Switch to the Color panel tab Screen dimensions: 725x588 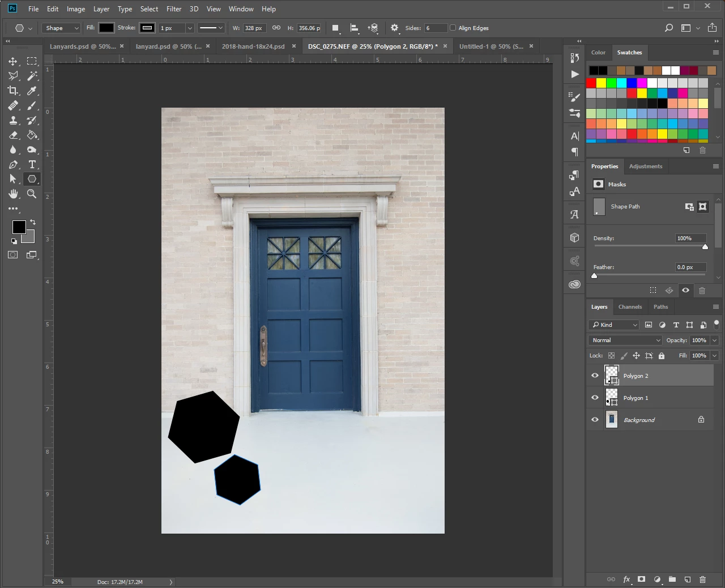[x=598, y=52]
